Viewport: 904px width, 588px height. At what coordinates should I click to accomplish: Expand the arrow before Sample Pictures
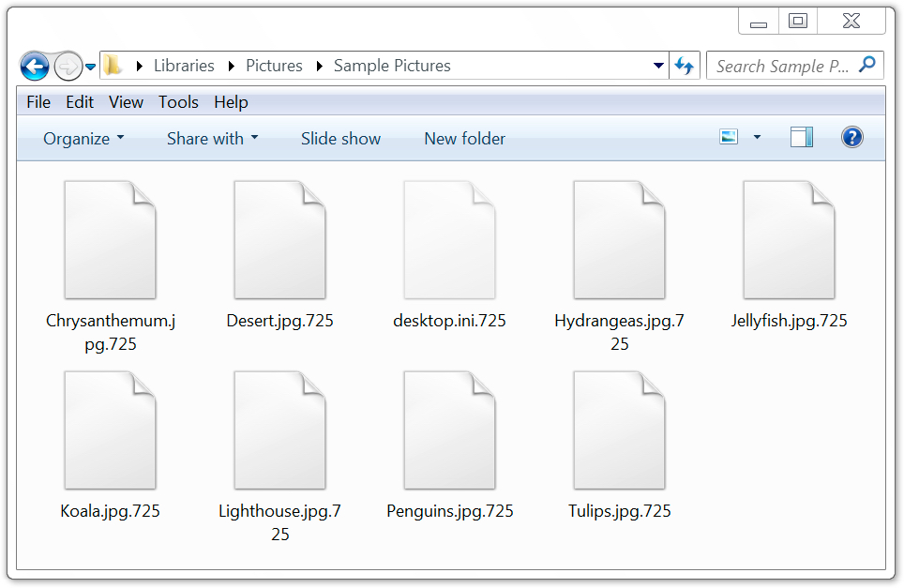(319, 67)
